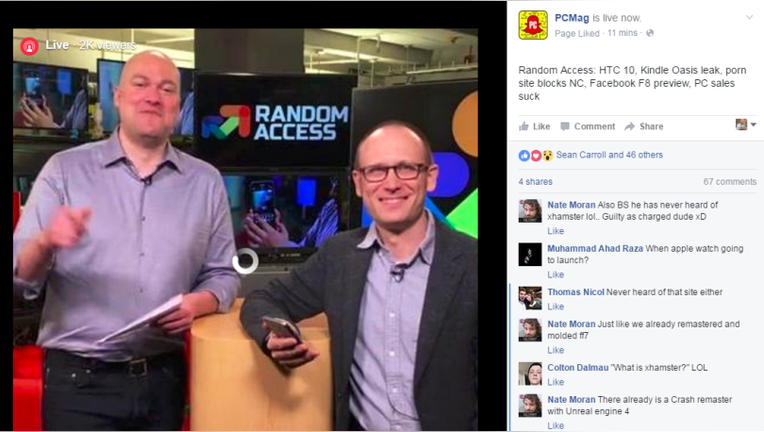
Task: Like Thomas Nicol's comment
Action: tap(555, 306)
